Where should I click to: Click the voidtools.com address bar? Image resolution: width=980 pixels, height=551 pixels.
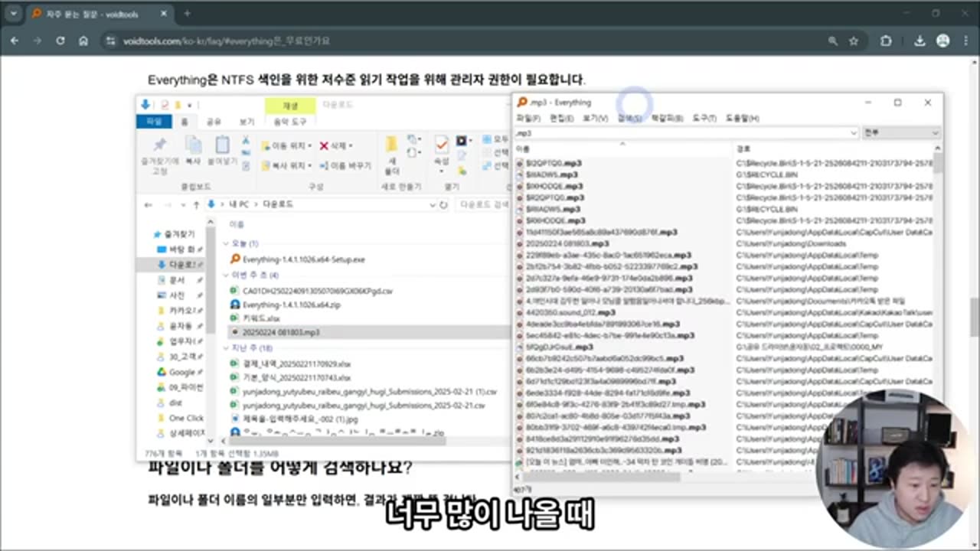[x=459, y=41]
